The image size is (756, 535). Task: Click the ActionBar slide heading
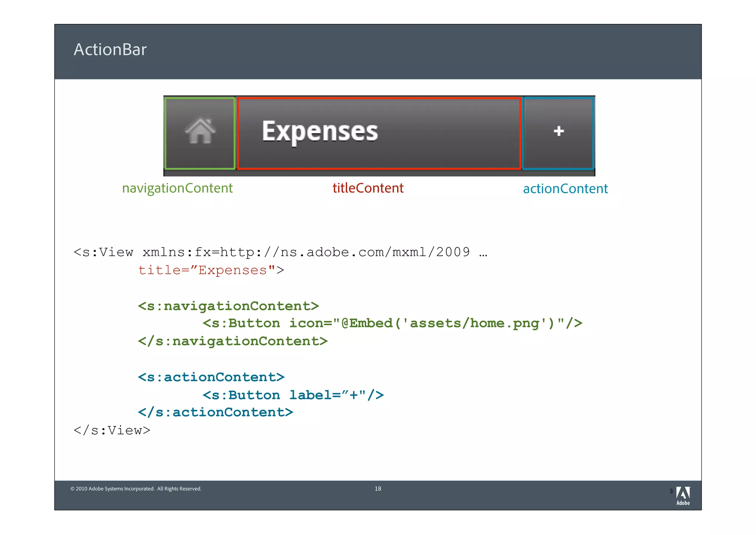pyautogui.click(x=110, y=50)
